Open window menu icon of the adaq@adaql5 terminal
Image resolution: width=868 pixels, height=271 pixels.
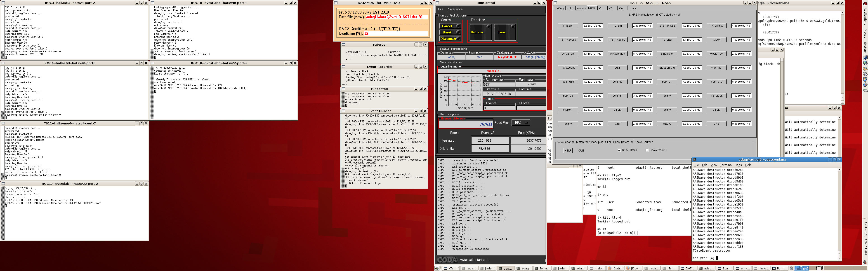(694, 160)
